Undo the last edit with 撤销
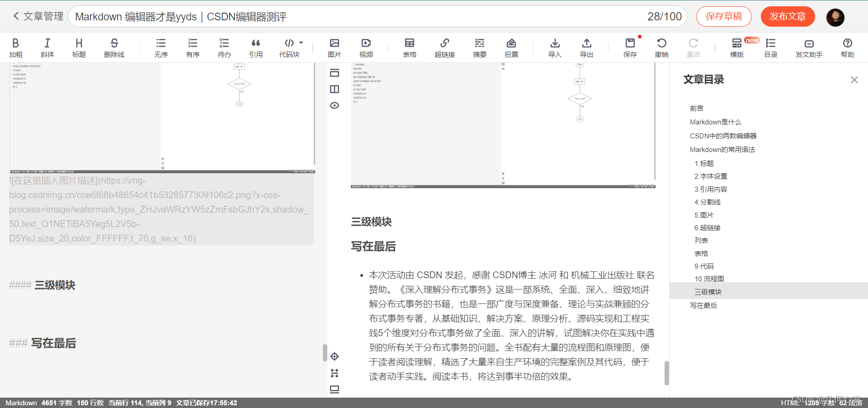The height and width of the screenshot is (408, 868). point(662,47)
